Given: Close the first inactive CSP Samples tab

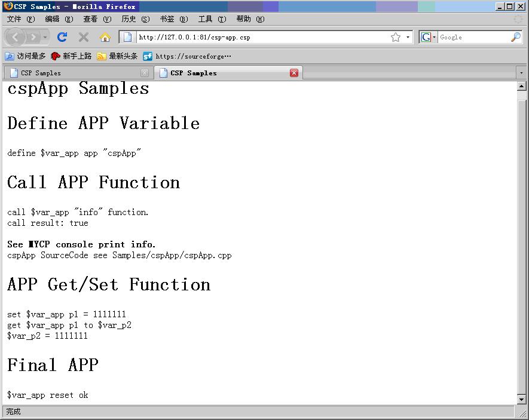Looking at the screenshot, I should coord(144,73).
